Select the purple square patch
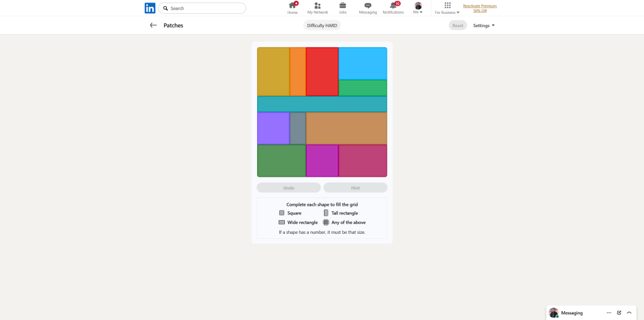This screenshot has height=320, width=644. (x=274, y=128)
